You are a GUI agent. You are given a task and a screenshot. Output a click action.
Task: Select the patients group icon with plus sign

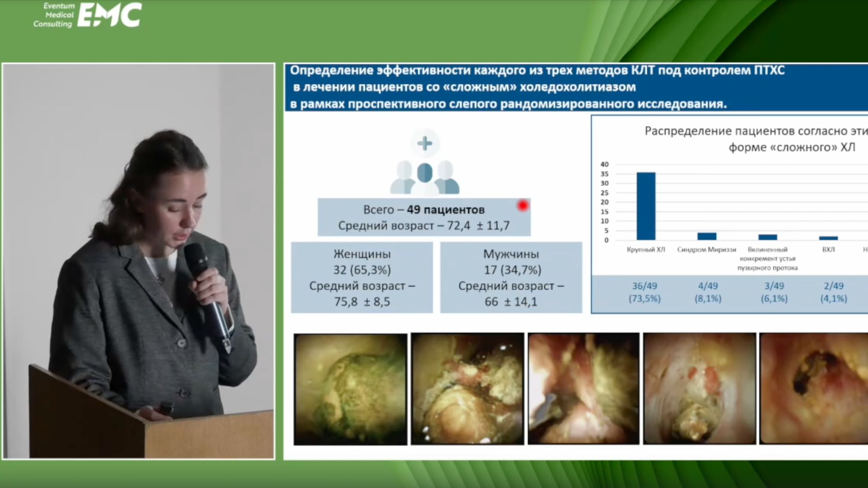click(425, 162)
